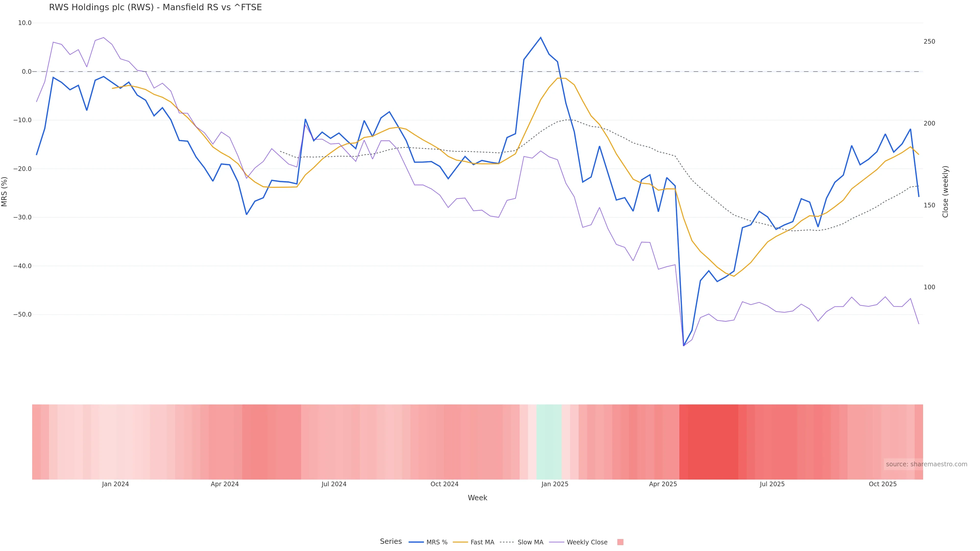
Task: Select the "MRS (%)" left axis title
Action: (x=5, y=192)
